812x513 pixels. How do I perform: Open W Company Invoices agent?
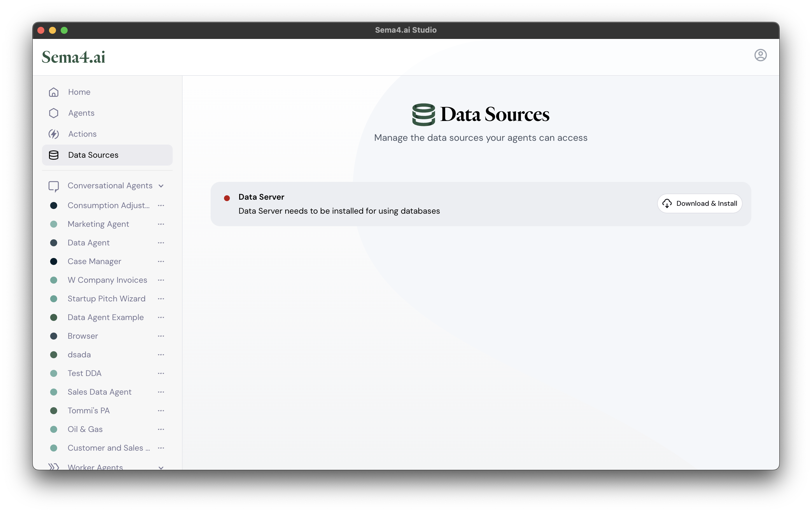click(107, 280)
